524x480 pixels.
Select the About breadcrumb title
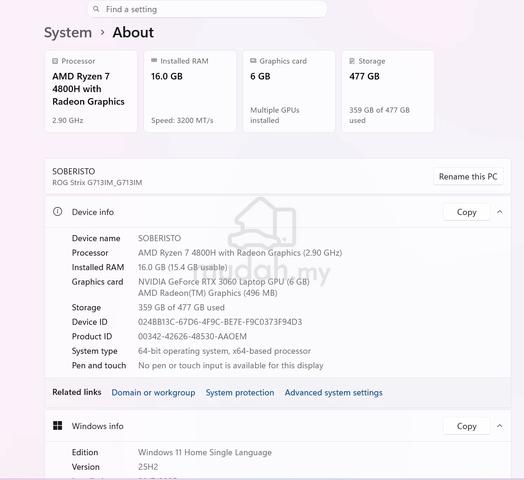(133, 32)
